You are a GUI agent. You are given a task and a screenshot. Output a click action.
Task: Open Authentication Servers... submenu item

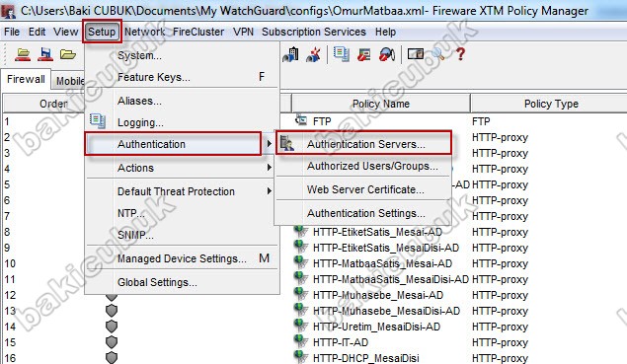pyautogui.click(x=363, y=143)
